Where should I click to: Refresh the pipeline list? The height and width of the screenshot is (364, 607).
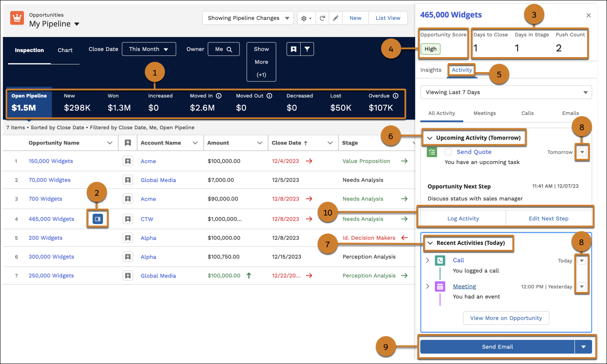[x=322, y=18]
